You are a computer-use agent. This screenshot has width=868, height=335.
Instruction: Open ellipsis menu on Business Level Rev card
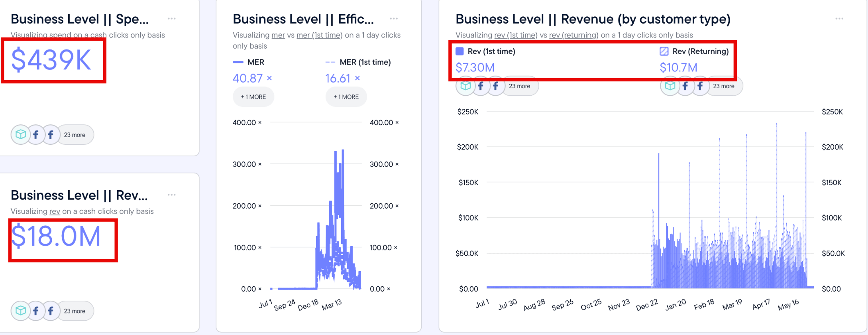[x=171, y=195]
